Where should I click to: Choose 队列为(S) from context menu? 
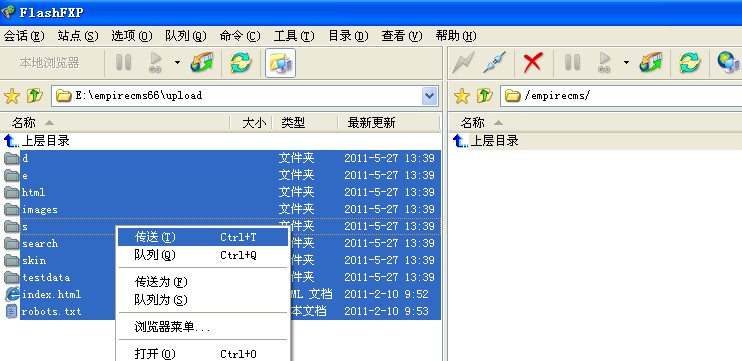pyautogui.click(x=203, y=300)
